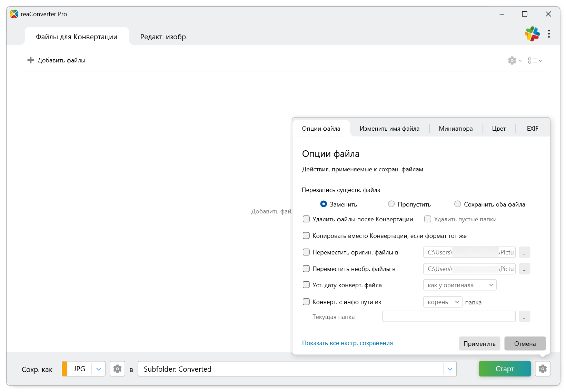Expand the Subfolder: Converted destination dropdown
Screen dimensions: 566x392
pos(450,369)
